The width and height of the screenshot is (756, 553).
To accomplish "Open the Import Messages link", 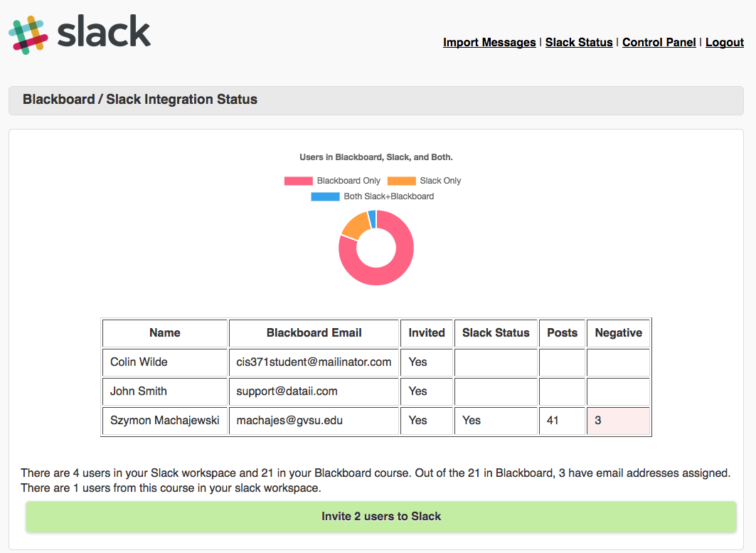I will tap(489, 43).
